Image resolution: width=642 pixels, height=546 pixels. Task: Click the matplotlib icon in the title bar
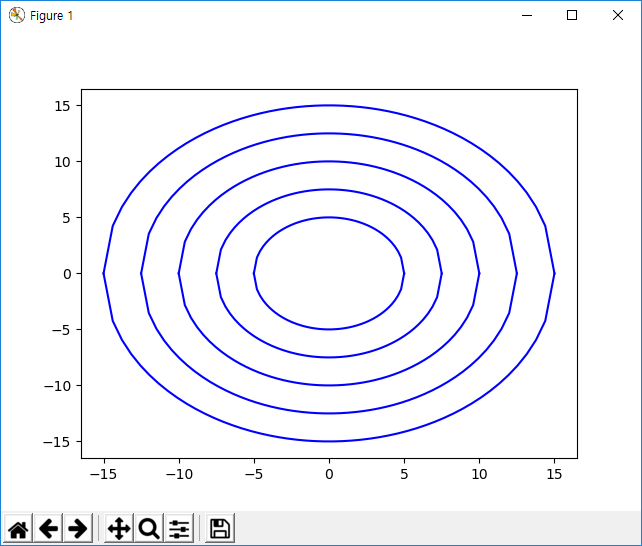pyautogui.click(x=17, y=15)
